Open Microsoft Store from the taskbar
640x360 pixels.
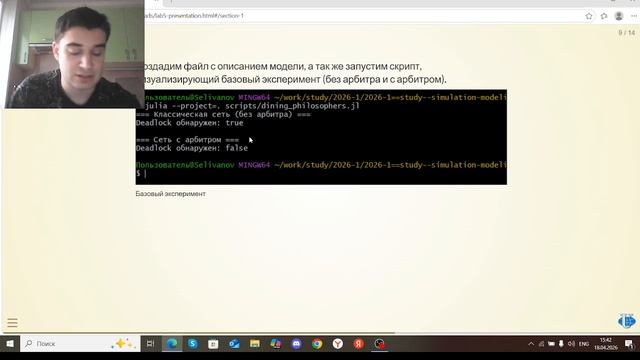pos(213,344)
